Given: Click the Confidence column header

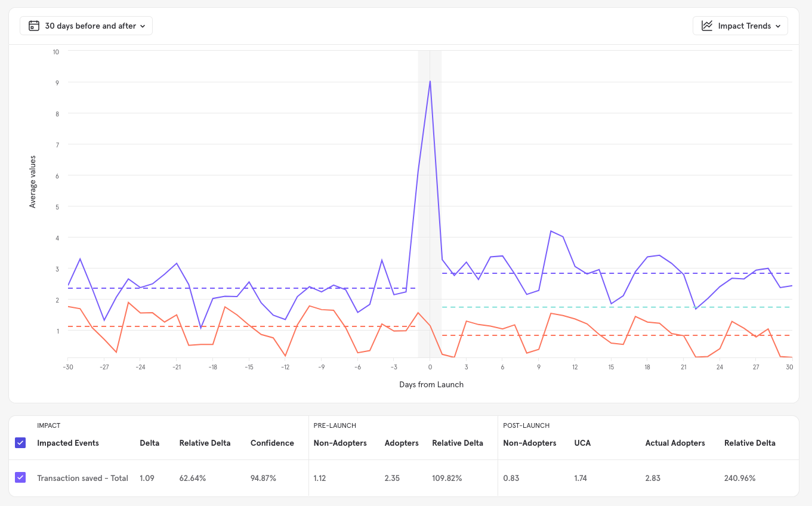Looking at the screenshot, I should [x=272, y=443].
